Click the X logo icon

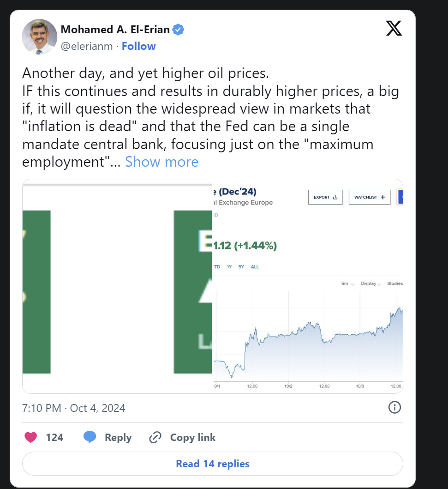394,28
